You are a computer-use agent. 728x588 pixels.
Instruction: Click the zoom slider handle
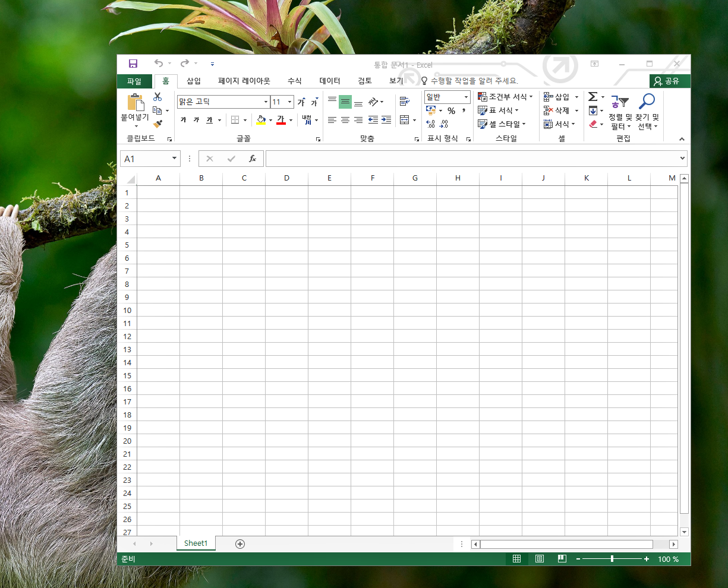tap(612, 559)
